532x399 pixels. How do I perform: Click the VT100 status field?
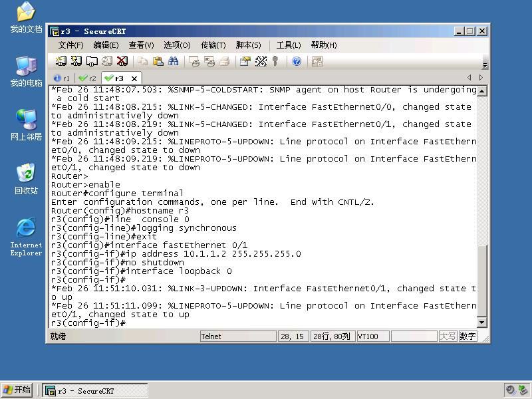pyautogui.click(x=373, y=336)
